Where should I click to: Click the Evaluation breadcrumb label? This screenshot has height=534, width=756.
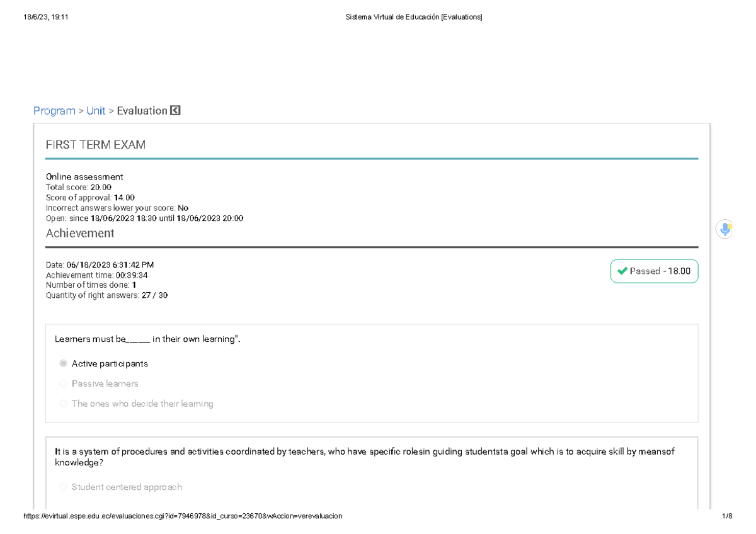point(142,111)
